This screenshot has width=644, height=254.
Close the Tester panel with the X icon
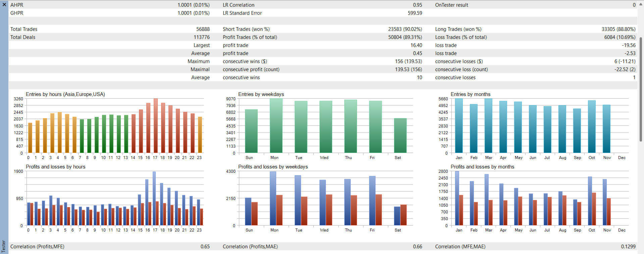4,5
